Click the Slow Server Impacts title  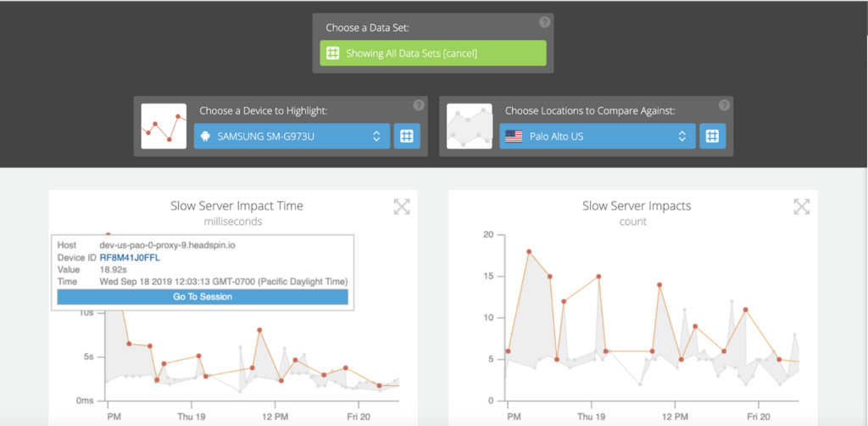(637, 206)
